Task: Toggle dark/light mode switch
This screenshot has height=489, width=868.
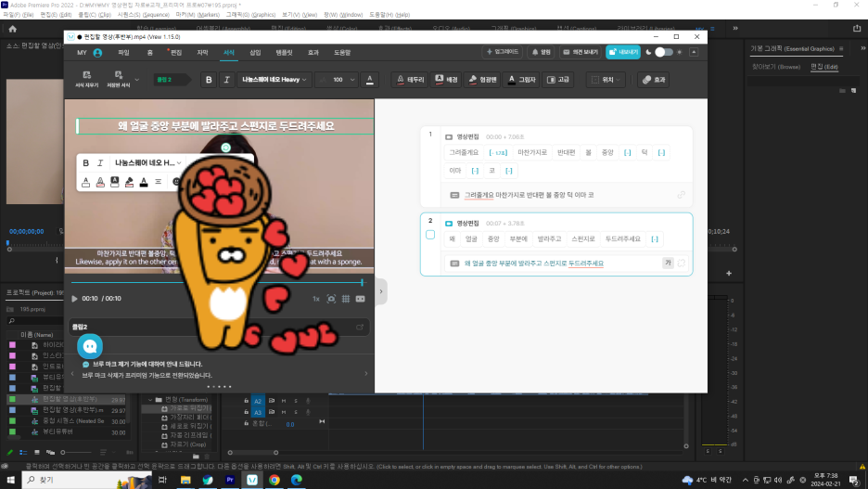Action: tap(663, 52)
